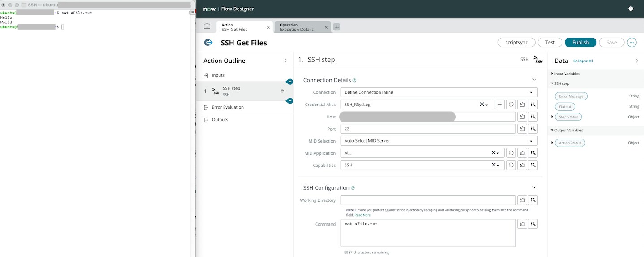Toggle scripting for Working Directory field
Viewport: 644px width, 257px height.
[522, 200]
